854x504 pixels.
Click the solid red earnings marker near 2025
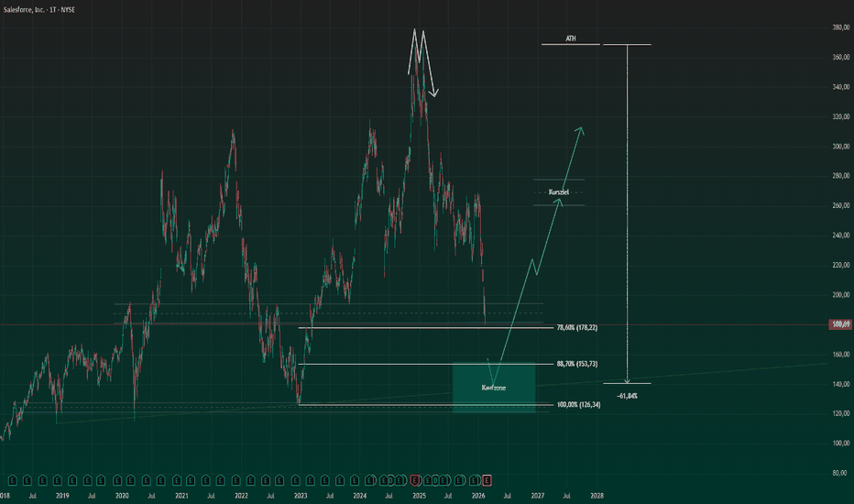415,480
